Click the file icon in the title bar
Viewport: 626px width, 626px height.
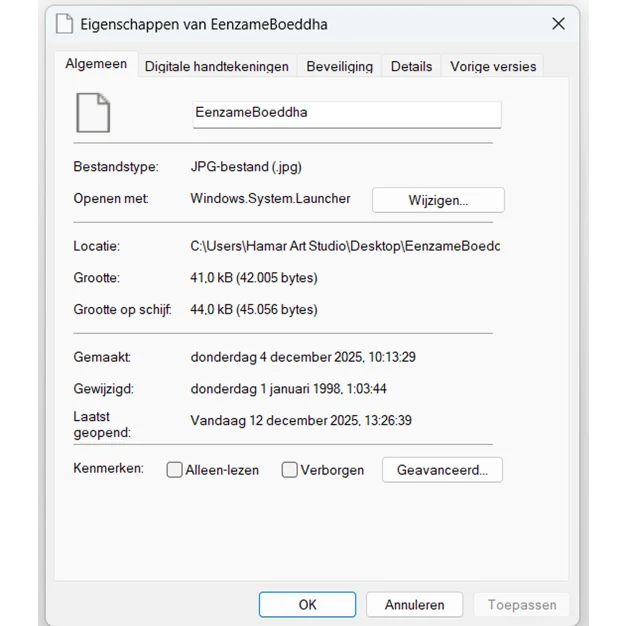tap(64, 24)
